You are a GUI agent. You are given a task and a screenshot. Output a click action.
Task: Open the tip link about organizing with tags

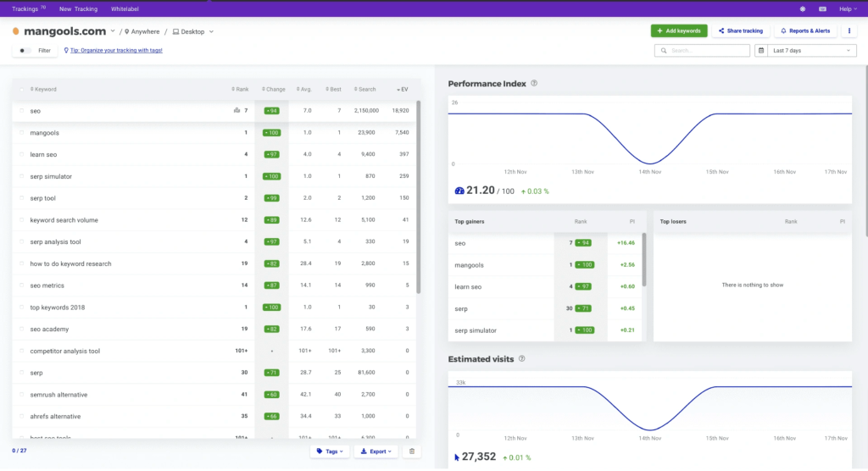[x=116, y=50]
